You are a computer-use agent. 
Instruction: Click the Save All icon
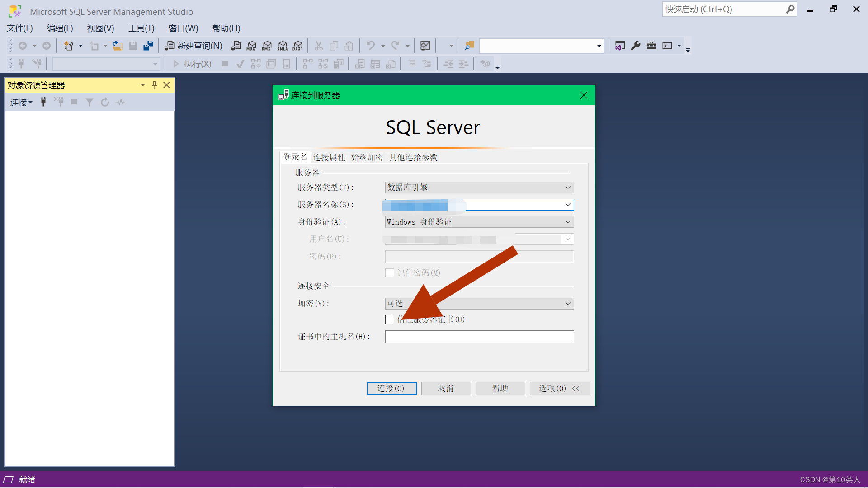148,46
